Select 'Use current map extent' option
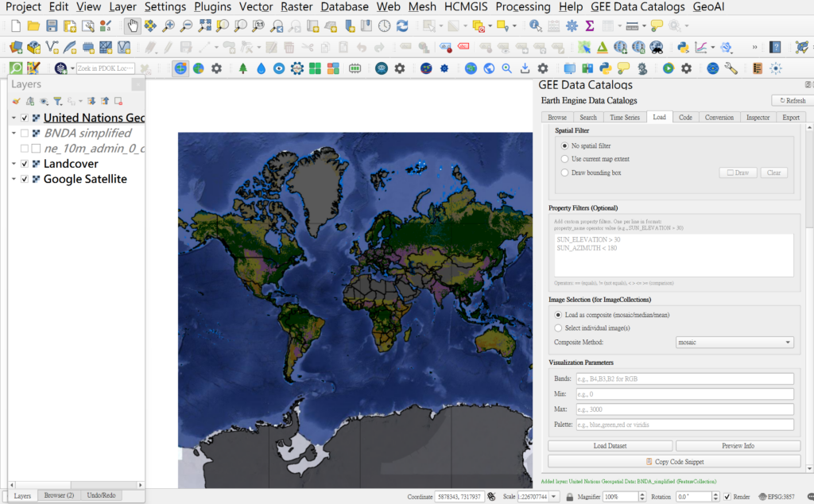 (x=565, y=159)
